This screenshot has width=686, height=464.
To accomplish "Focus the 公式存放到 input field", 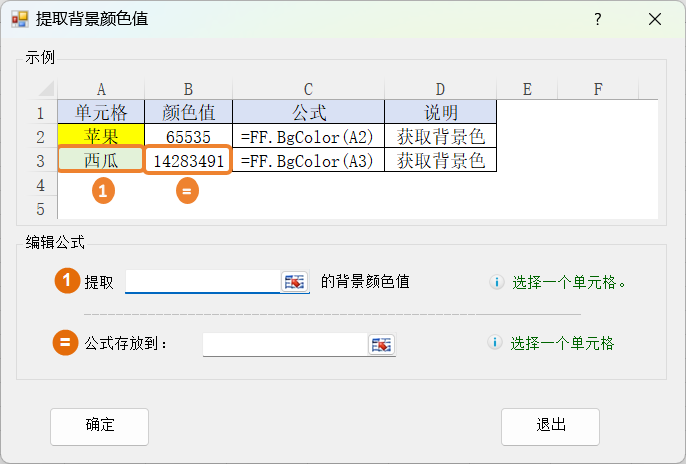I will [285, 344].
